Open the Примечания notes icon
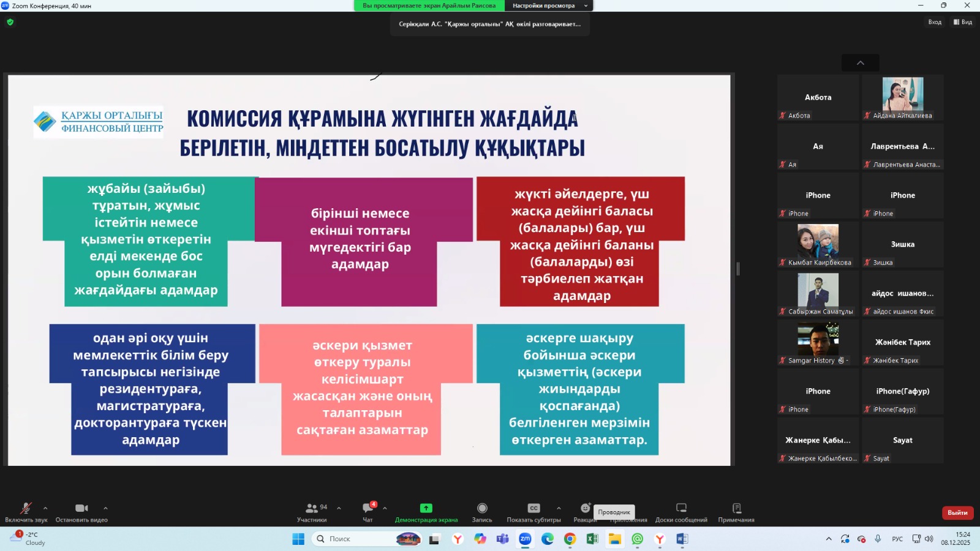 click(x=736, y=508)
